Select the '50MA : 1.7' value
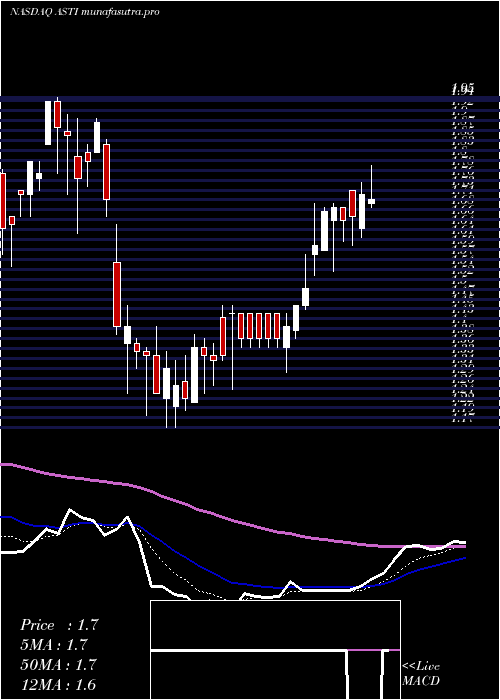The height and width of the screenshot is (700, 500). [59, 665]
